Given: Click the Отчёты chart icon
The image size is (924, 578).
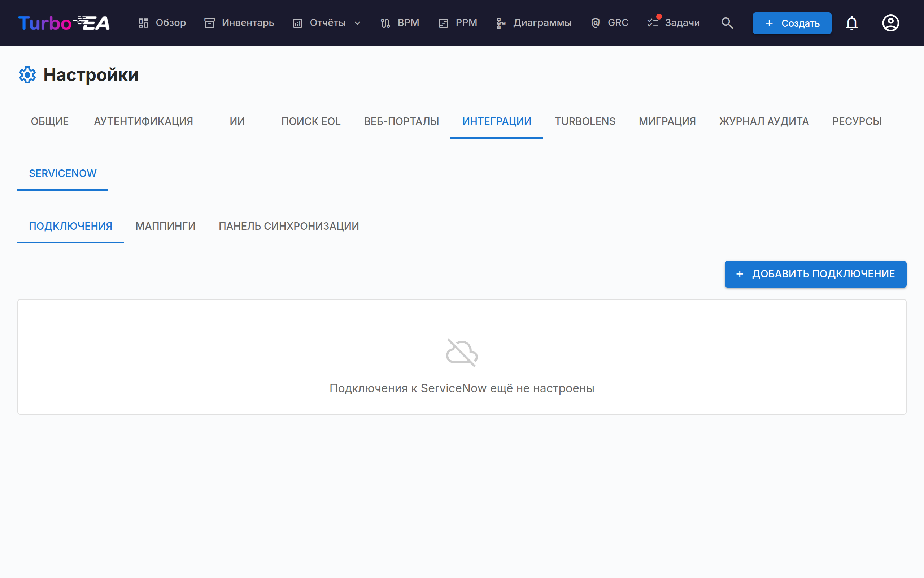Looking at the screenshot, I should point(297,23).
